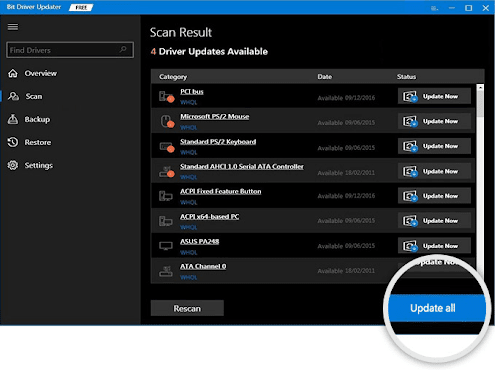Update Now for ACPI Fixed Feature Button
This screenshot has width=495, height=370.
434,196
